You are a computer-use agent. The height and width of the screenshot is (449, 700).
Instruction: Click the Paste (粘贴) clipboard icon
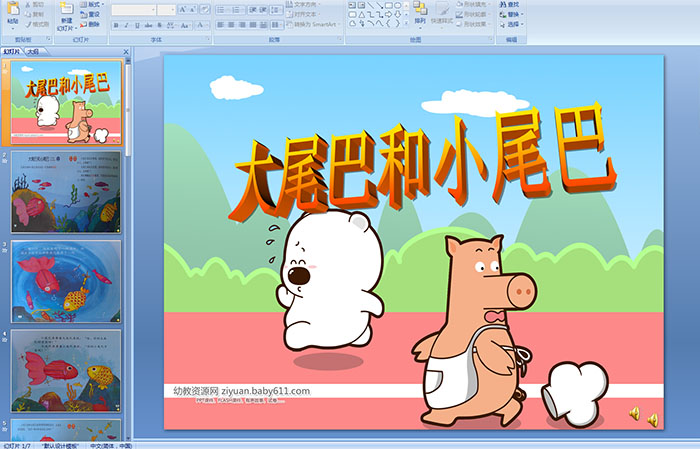click(13, 8)
